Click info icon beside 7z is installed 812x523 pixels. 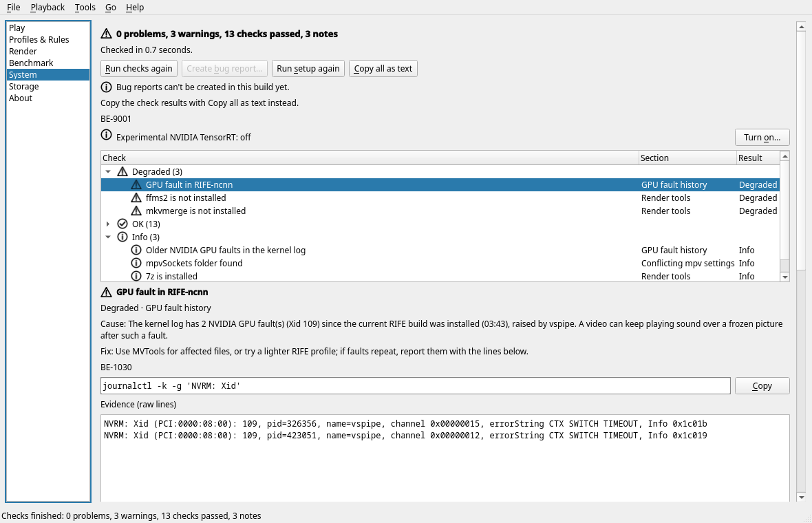click(136, 276)
